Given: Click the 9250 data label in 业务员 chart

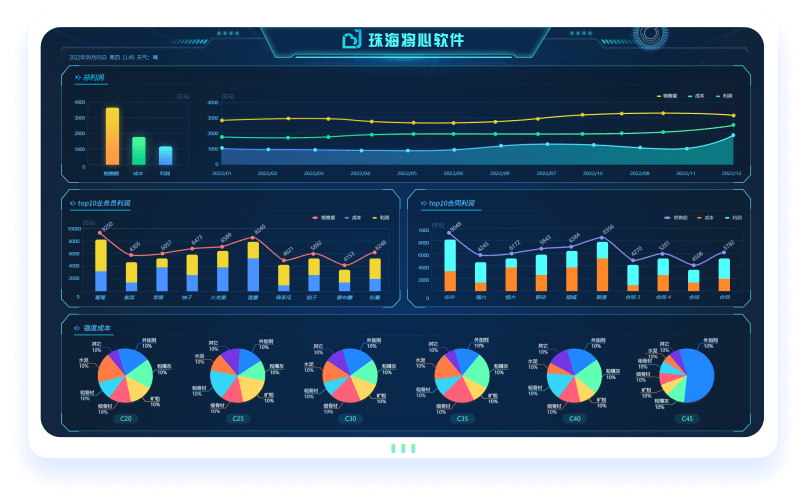Looking at the screenshot, I should 107,227.
